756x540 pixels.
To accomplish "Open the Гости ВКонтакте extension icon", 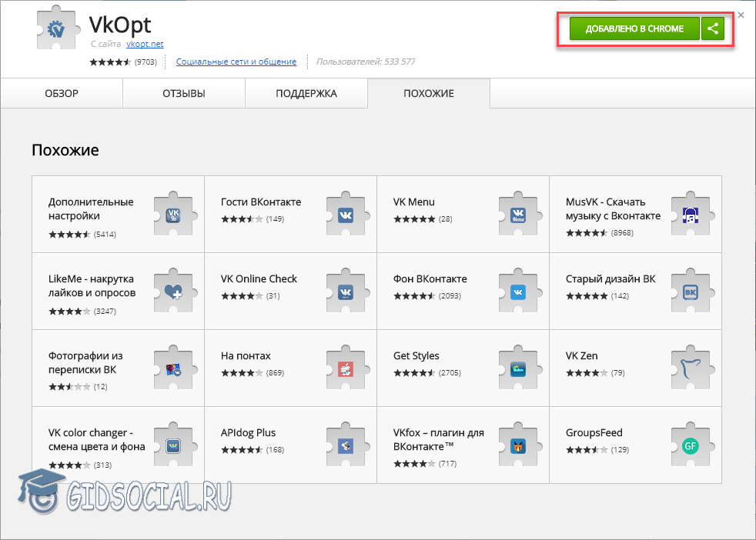I will tap(345, 215).
